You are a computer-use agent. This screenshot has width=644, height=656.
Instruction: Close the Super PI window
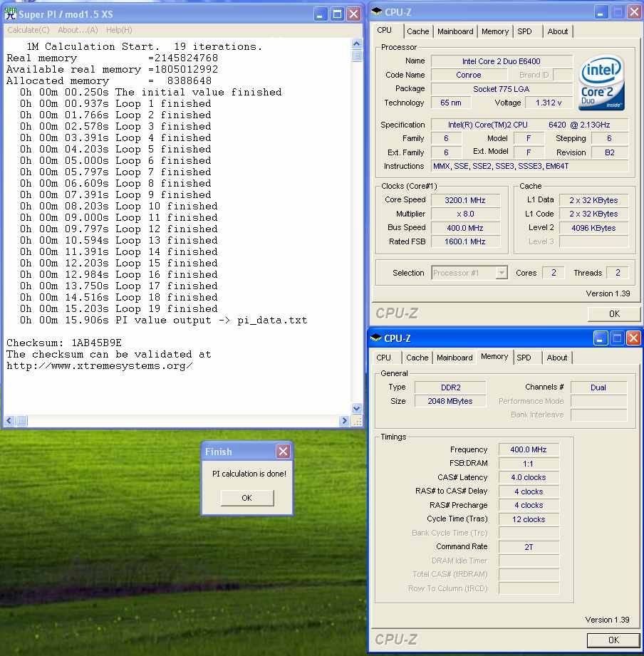[353, 14]
